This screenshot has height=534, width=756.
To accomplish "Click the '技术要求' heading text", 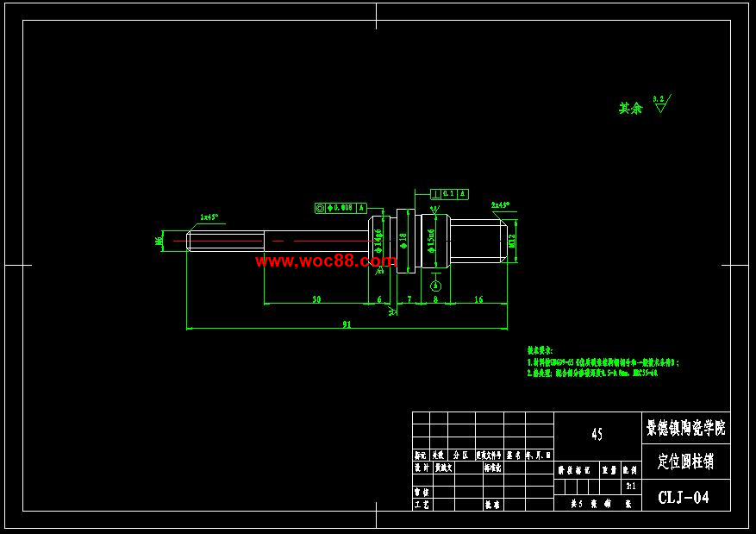I will 540,351.
